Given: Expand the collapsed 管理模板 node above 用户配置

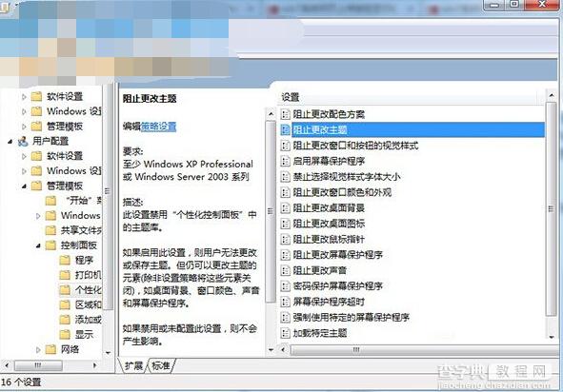Looking at the screenshot, I should click(24, 127).
